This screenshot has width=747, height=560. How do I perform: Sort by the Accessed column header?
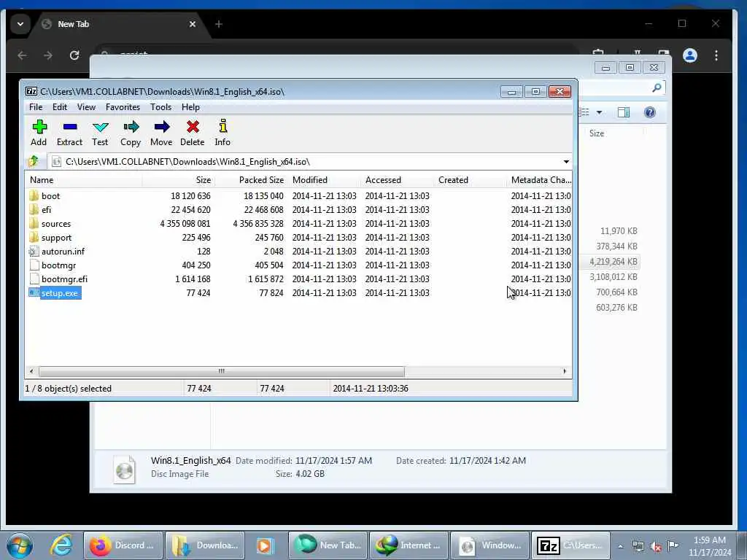coord(398,180)
